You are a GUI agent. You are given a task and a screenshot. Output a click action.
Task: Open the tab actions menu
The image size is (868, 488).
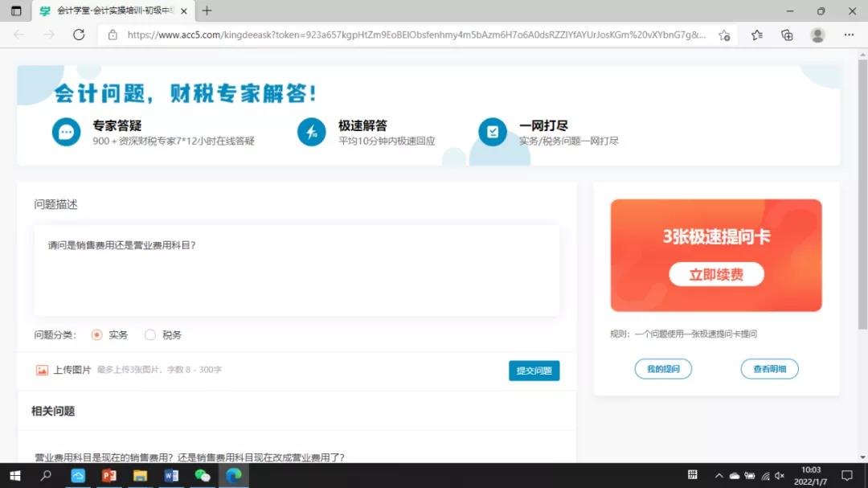pyautogui.click(x=16, y=11)
